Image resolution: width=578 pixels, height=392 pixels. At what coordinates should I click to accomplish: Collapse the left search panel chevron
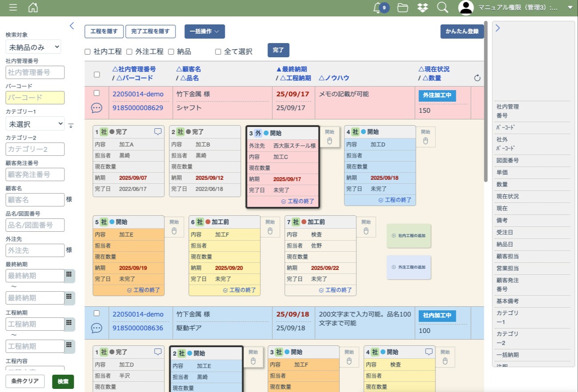72,26
